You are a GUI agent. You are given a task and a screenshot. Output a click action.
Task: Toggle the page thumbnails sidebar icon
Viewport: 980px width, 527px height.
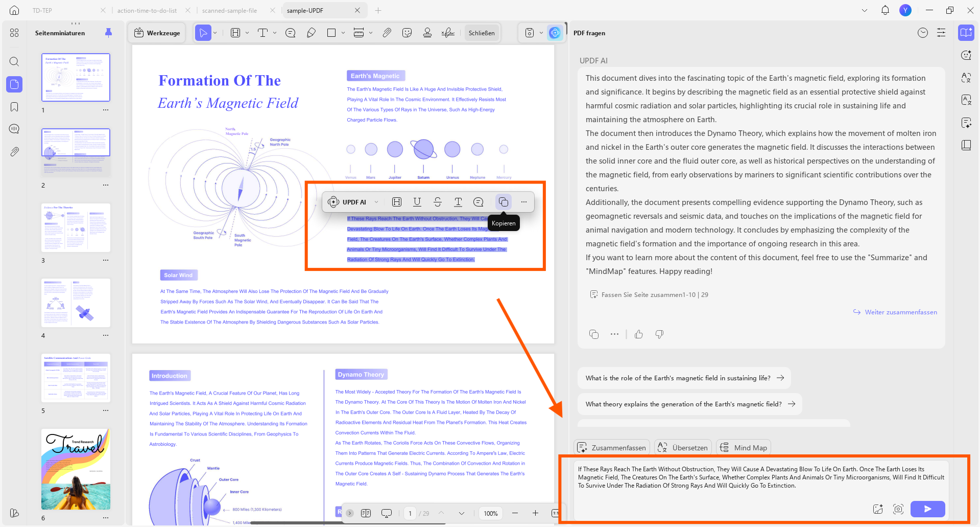(x=14, y=84)
